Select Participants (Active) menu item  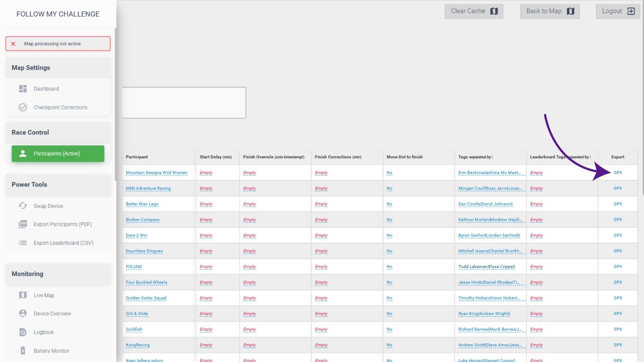click(x=58, y=154)
